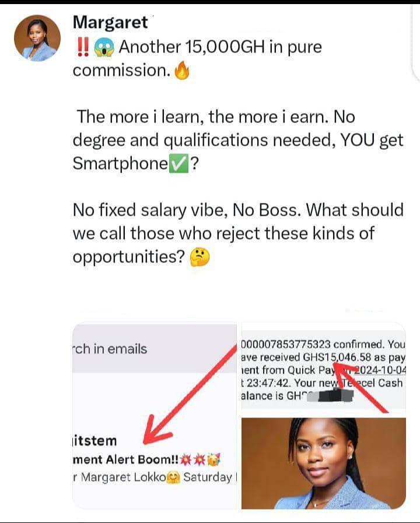Click the red double exclamation emoji
Viewport: 420px width, 523px height.
click(x=83, y=47)
